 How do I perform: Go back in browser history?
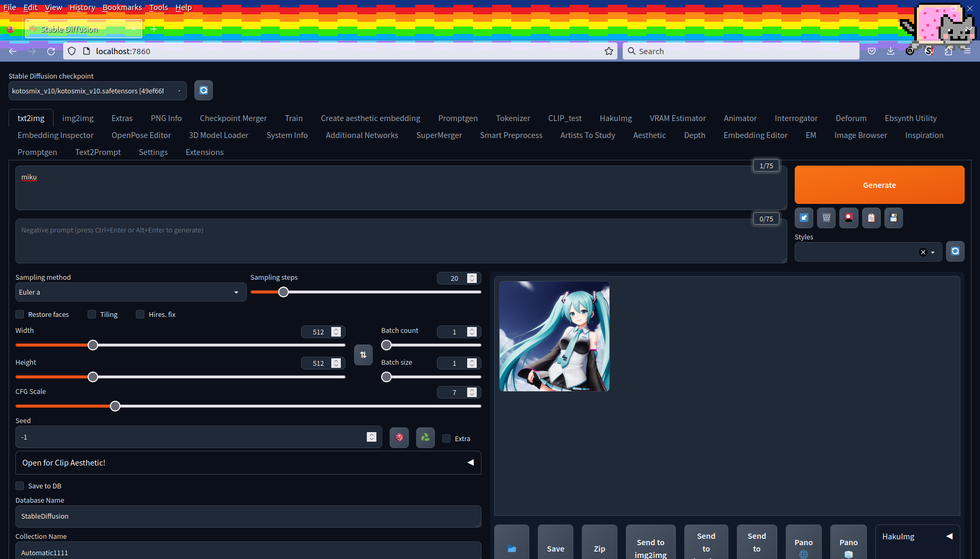[x=13, y=51]
